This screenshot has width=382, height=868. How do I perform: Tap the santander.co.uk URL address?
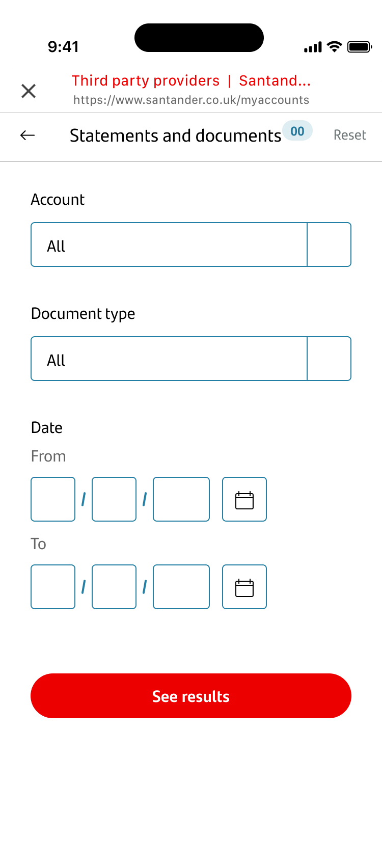191,100
